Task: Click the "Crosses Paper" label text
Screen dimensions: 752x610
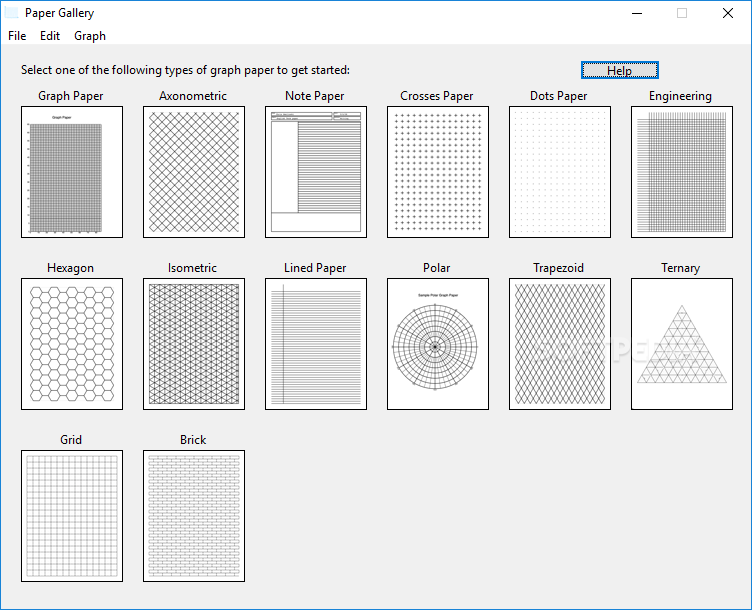Action: click(x=436, y=96)
